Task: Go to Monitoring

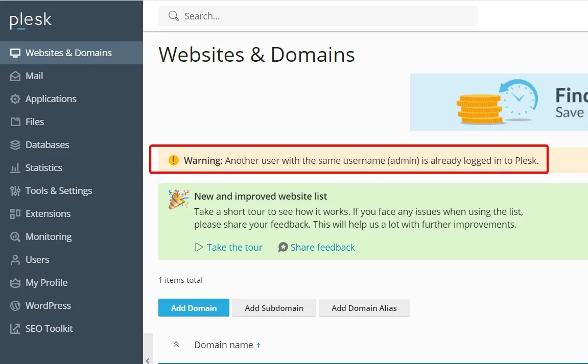Action: tap(71, 236)
